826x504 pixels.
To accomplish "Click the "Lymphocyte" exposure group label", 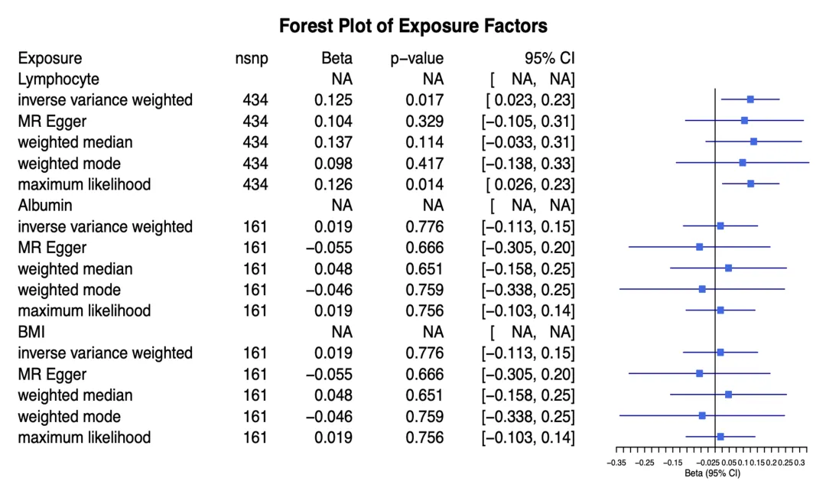I will click(58, 79).
